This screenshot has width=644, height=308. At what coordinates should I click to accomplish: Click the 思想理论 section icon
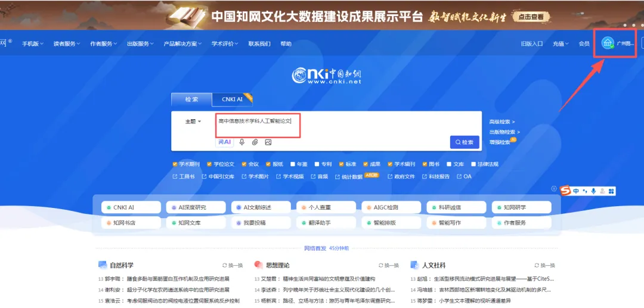(258, 265)
